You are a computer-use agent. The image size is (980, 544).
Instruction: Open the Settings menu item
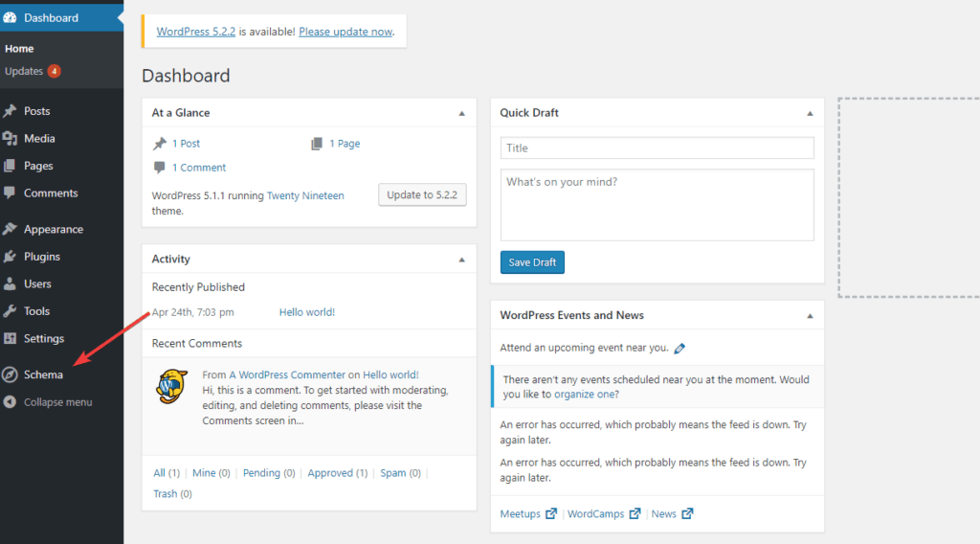pos(44,339)
